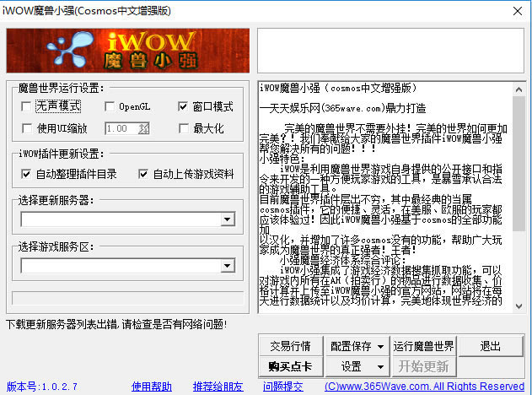Viewport: 532px width, 395px height.
Task: Enable the 无声模式 checkbox
Action: [26, 106]
